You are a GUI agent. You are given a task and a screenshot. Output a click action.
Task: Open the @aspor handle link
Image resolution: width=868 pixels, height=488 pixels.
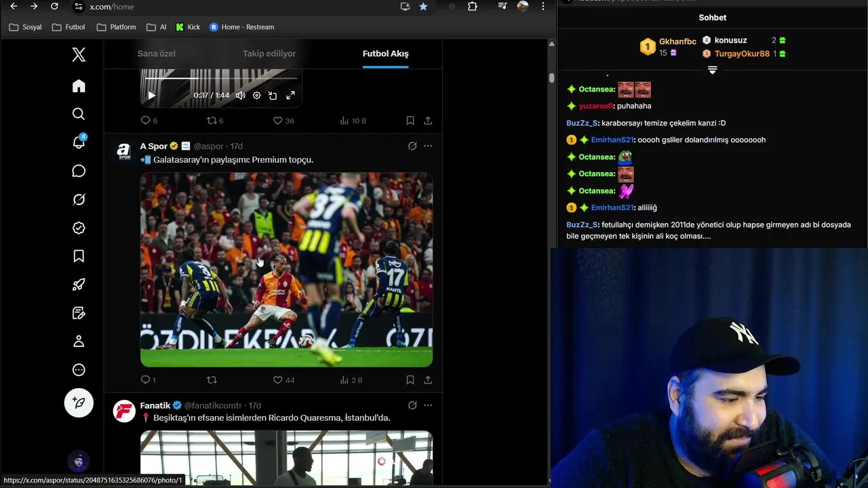(x=208, y=146)
